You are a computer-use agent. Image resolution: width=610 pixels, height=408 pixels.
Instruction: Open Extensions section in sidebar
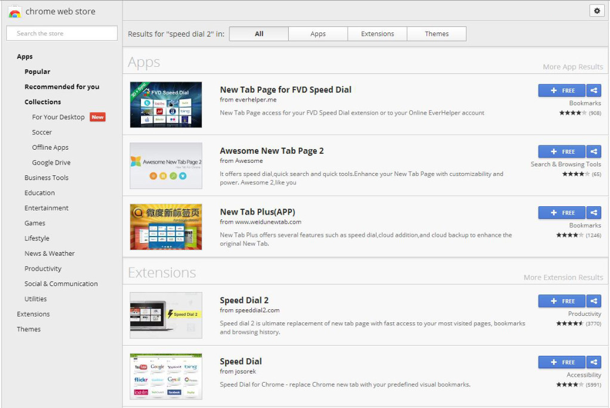[33, 314]
